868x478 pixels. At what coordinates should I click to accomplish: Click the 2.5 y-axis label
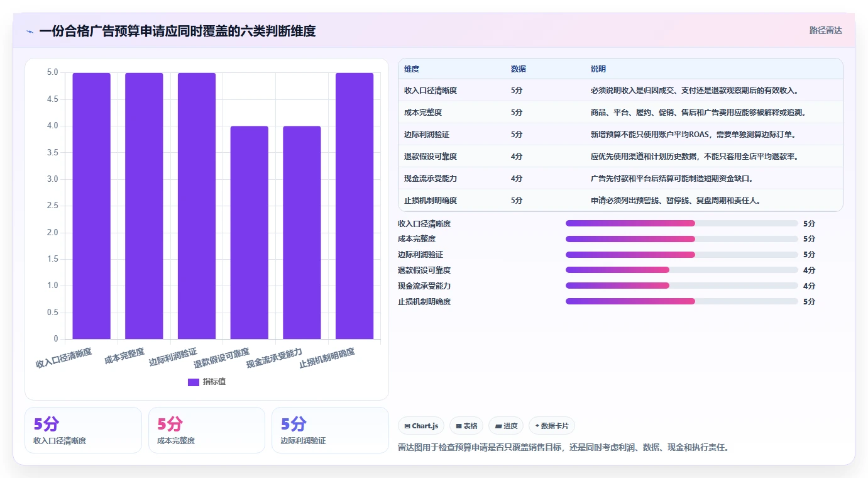coord(52,206)
